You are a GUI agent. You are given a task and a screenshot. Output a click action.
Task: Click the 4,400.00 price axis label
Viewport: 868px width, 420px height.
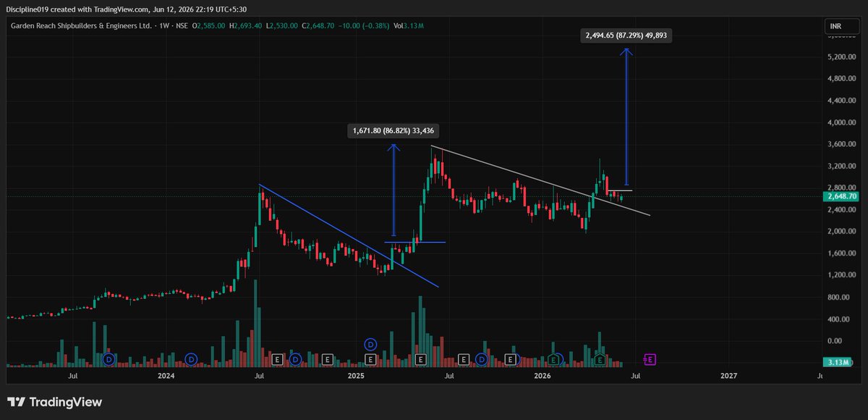[x=843, y=101]
